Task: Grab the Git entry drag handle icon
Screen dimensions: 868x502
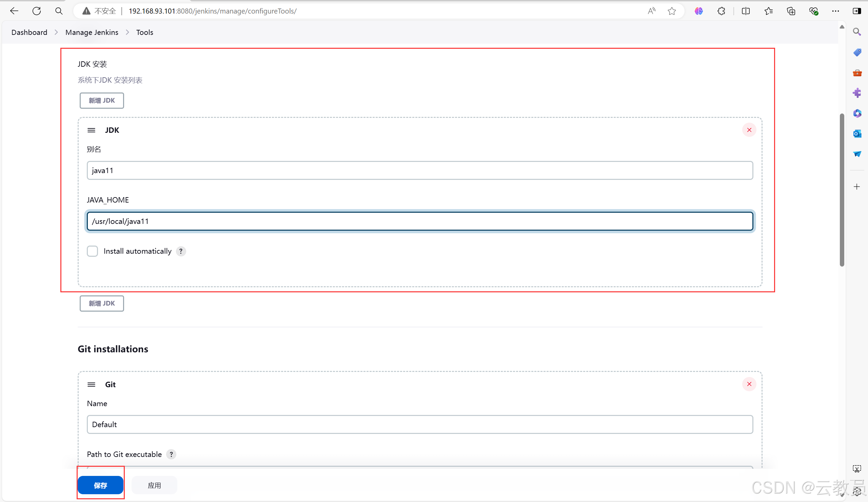Action: 91,384
